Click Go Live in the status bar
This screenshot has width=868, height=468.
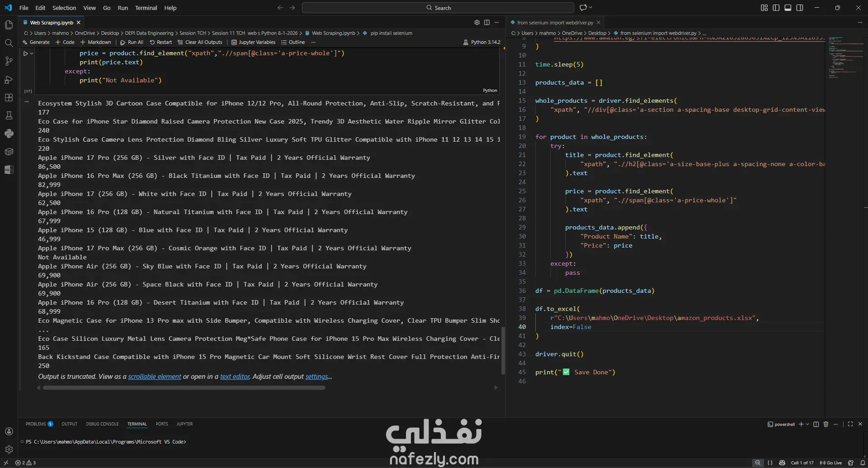831,463
